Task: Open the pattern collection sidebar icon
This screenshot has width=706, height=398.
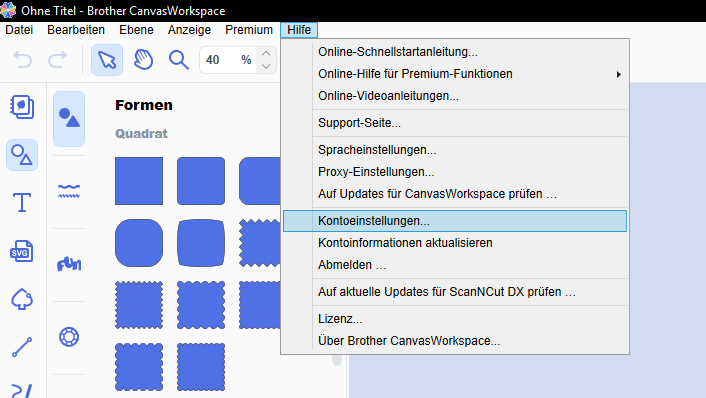Action: (x=22, y=107)
